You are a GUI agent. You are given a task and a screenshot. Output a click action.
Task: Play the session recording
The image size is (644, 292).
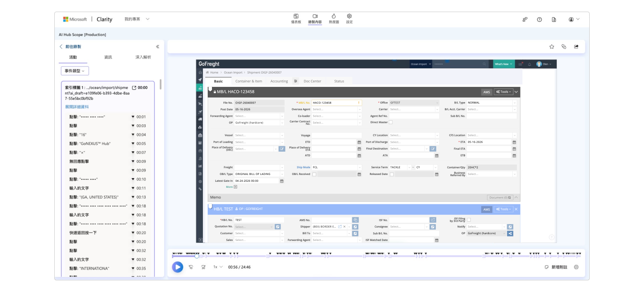coord(178,267)
